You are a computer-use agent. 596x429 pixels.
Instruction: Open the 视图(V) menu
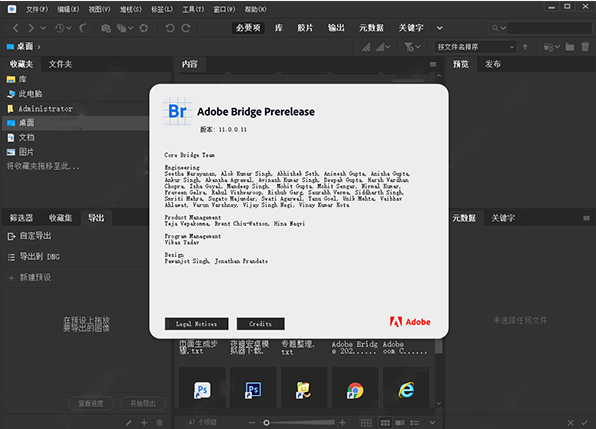tap(99, 9)
